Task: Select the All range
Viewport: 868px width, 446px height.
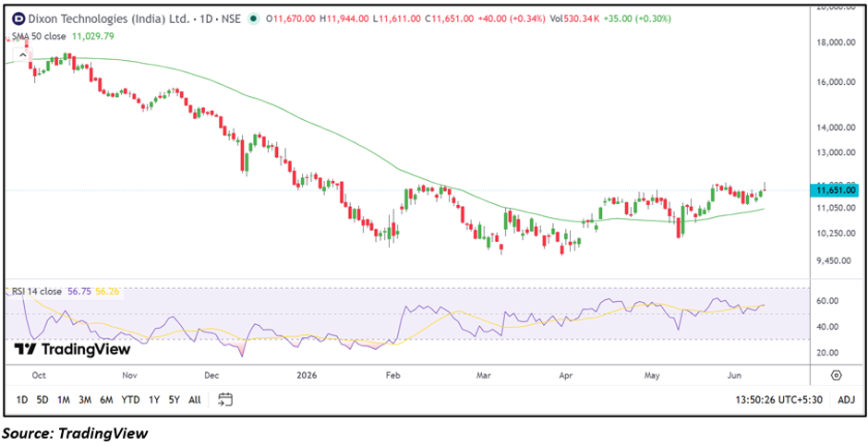Action: [195, 399]
